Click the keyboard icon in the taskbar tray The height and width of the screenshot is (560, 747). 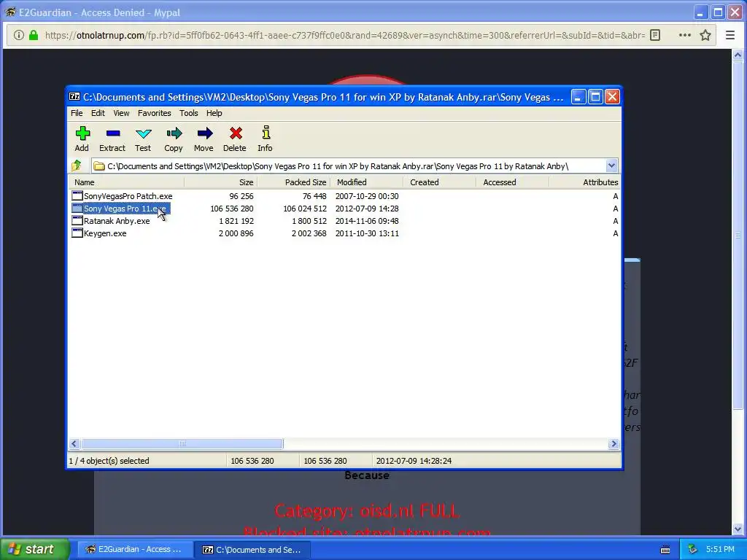[665, 550]
